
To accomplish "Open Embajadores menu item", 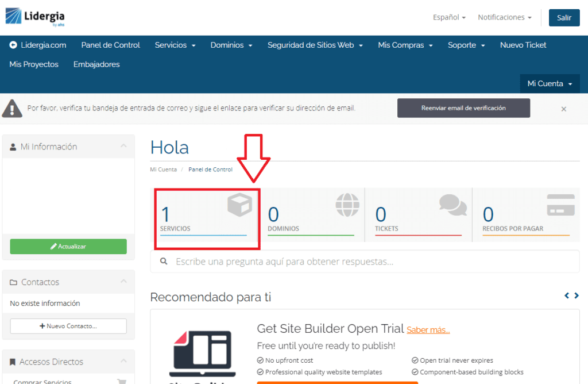I will pos(96,64).
